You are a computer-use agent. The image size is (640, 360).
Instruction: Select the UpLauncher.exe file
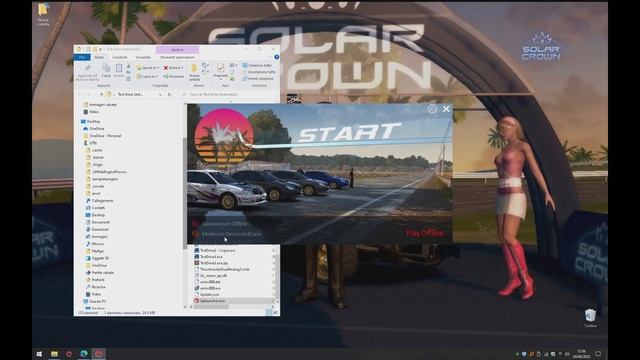(x=210, y=301)
